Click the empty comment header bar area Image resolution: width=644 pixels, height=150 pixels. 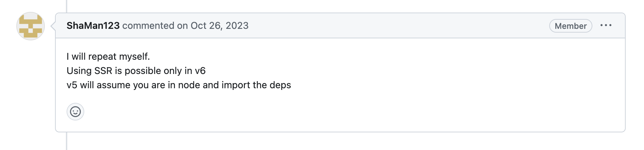(391, 26)
